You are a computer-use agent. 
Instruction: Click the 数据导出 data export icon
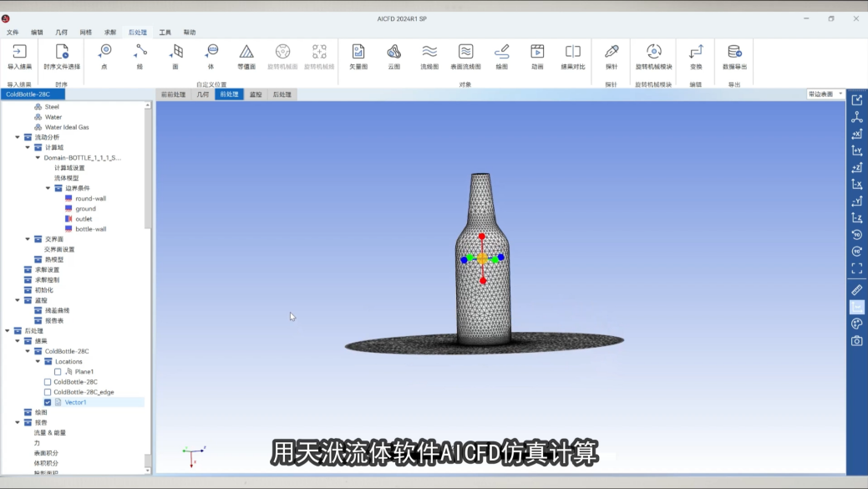pyautogui.click(x=734, y=52)
